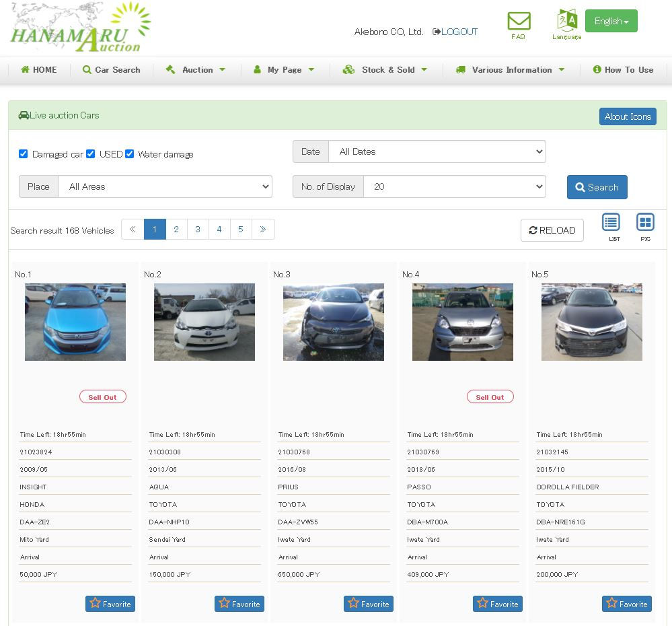The image size is (672, 626).
Task: Click lot number 21023824
Action: coord(36,452)
